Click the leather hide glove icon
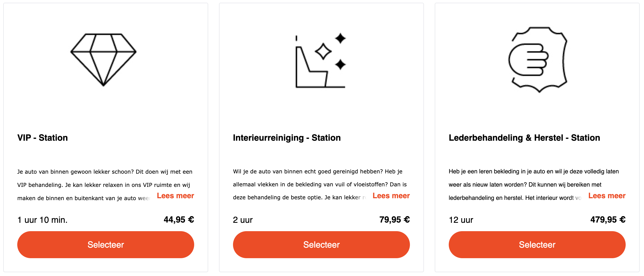The width and height of the screenshot is (644, 276). (538, 60)
